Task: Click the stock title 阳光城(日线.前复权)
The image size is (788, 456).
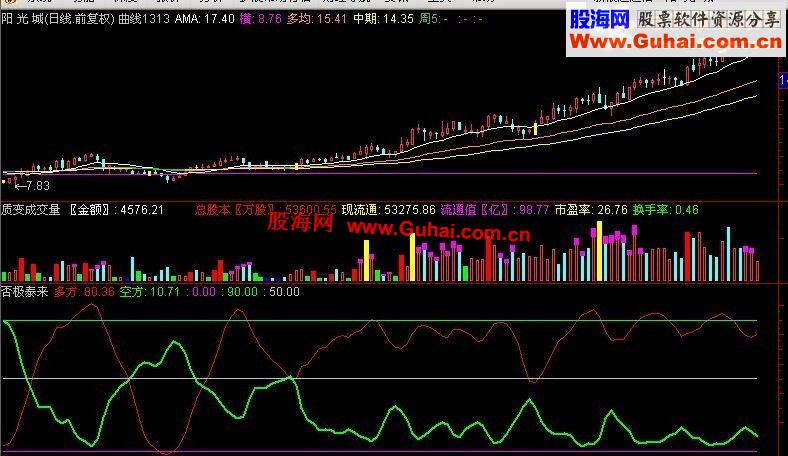Action: click(x=58, y=20)
